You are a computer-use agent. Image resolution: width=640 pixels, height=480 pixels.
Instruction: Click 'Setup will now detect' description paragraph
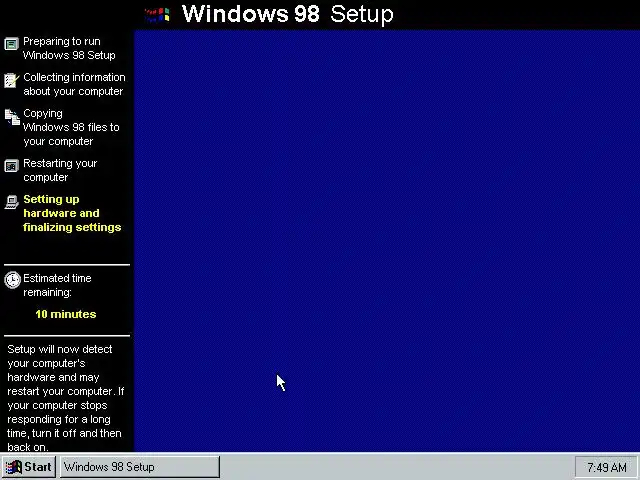click(x=65, y=398)
